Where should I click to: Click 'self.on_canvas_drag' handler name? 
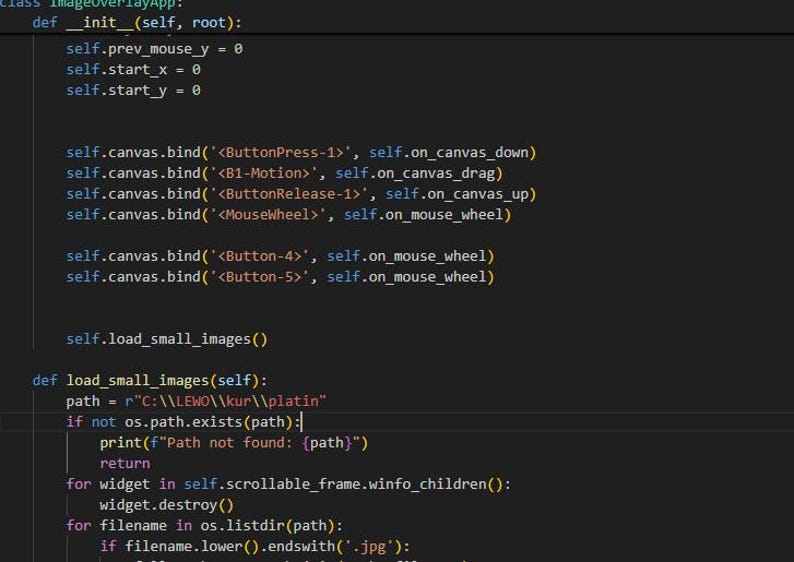(415, 173)
